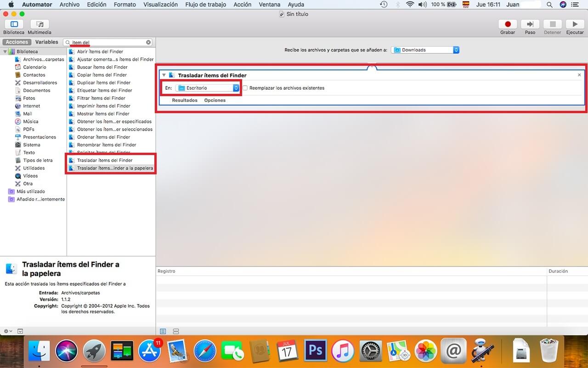Open iTunes from the Dock
This screenshot has width=588, height=368.
click(343, 351)
